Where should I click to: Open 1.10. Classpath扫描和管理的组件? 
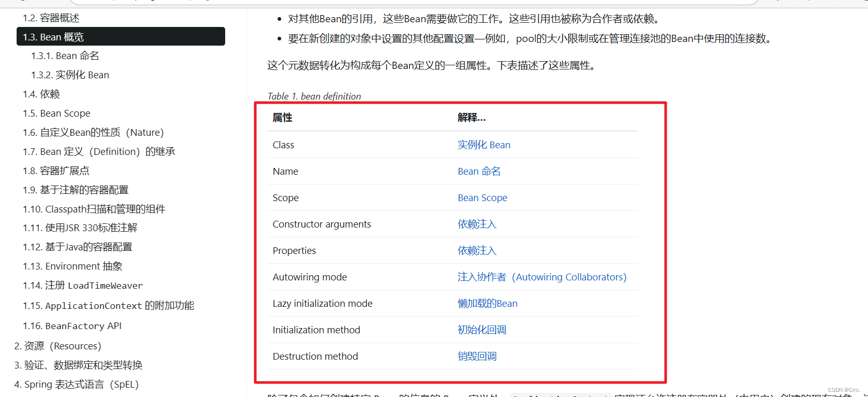pos(94,209)
